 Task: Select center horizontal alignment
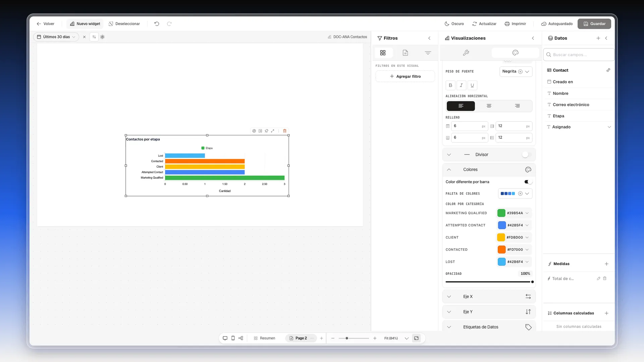tap(489, 106)
